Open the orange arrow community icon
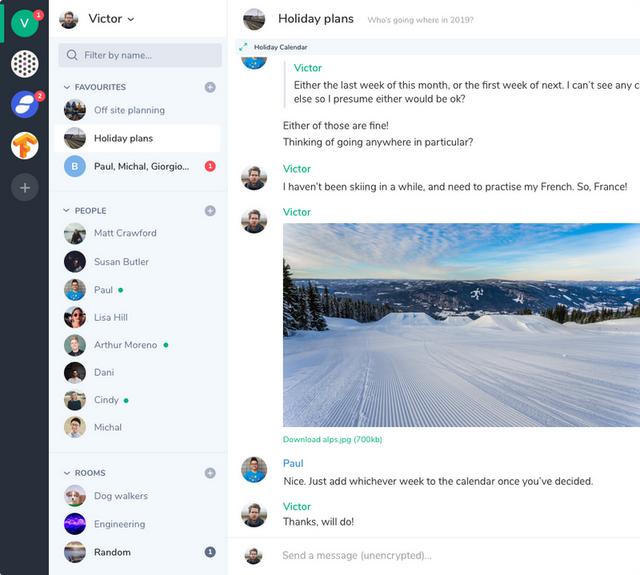The width and height of the screenshot is (640, 575). click(24, 146)
